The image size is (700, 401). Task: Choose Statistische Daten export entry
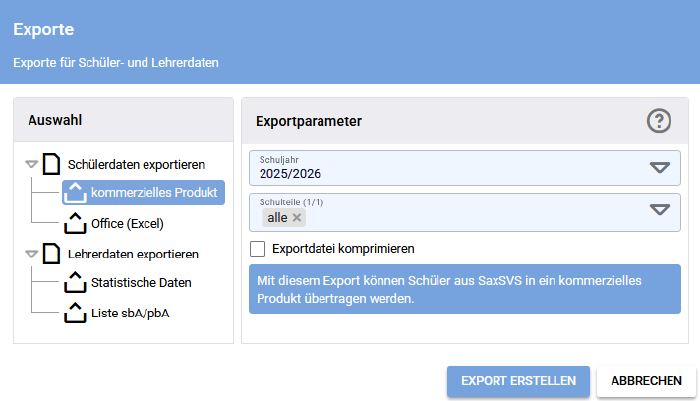[x=141, y=283]
